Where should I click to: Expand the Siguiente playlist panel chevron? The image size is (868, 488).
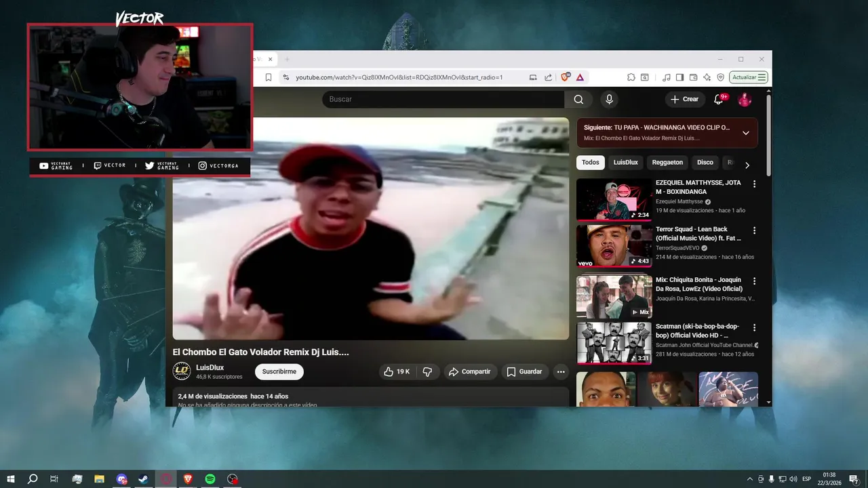tap(746, 133)
